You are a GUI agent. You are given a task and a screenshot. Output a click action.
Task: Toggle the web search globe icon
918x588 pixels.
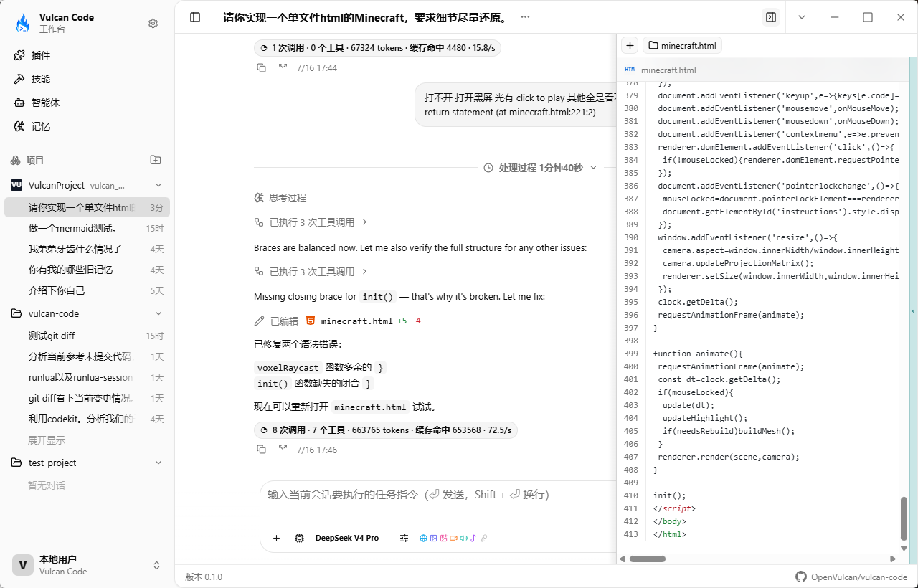[x=423, y=538]
